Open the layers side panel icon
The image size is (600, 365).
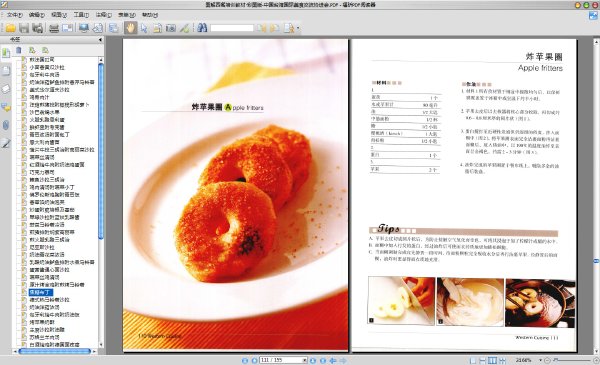point(6,89)
